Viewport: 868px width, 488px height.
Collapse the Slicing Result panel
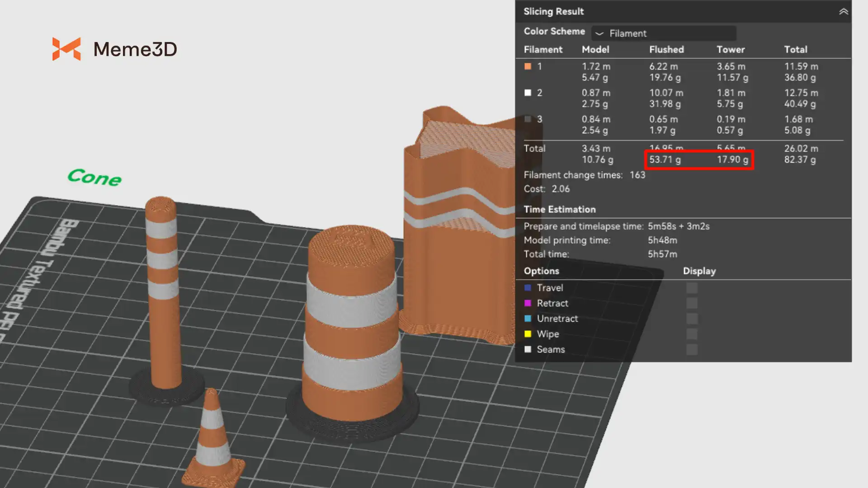[843, 12]
